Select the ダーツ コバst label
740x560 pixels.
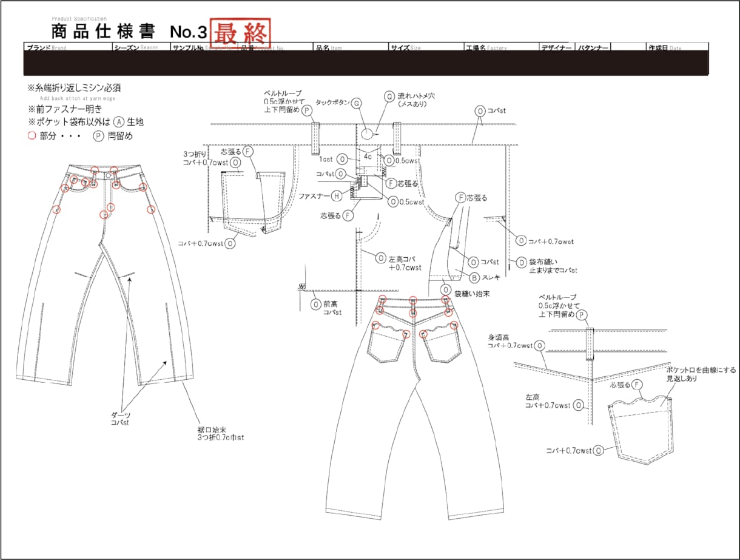point(121,419)
